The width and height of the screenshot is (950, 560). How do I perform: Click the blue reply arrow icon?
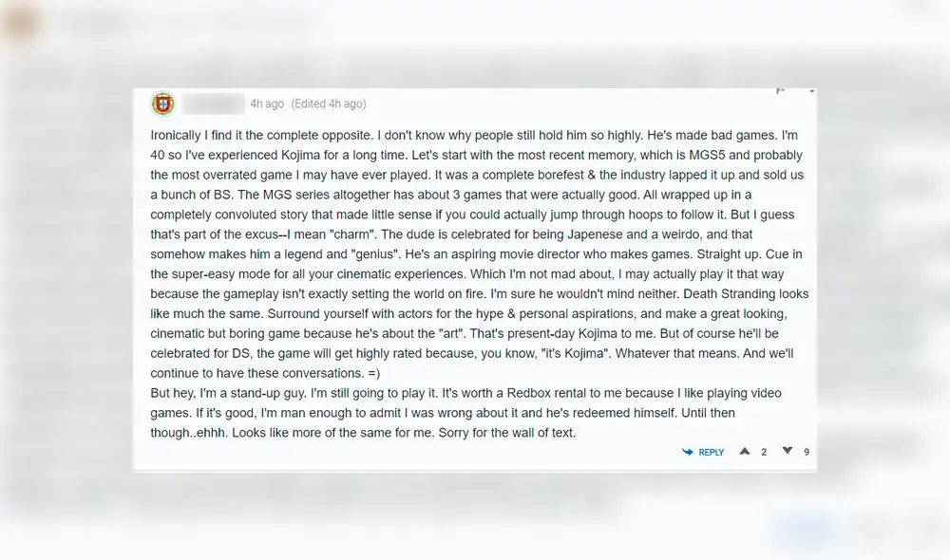688,453
